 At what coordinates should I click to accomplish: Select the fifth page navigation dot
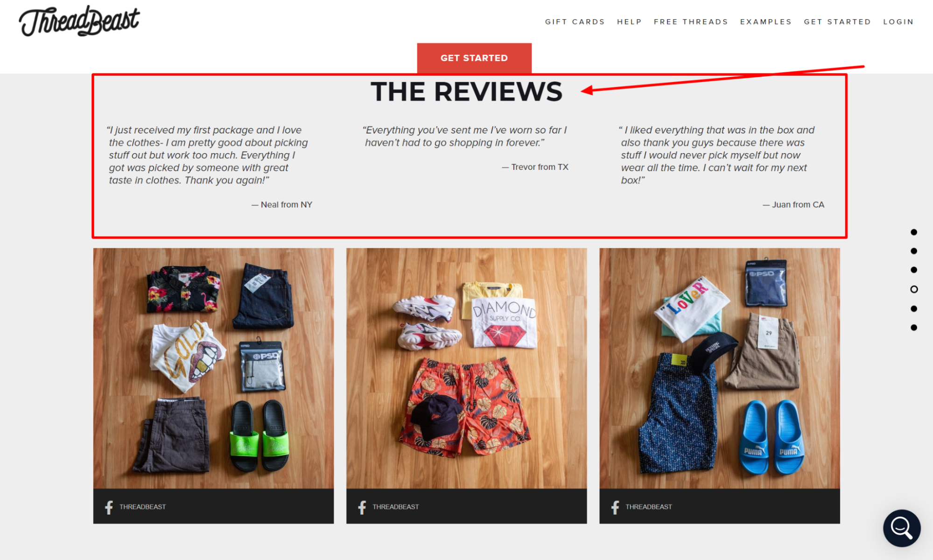[914, 308]
